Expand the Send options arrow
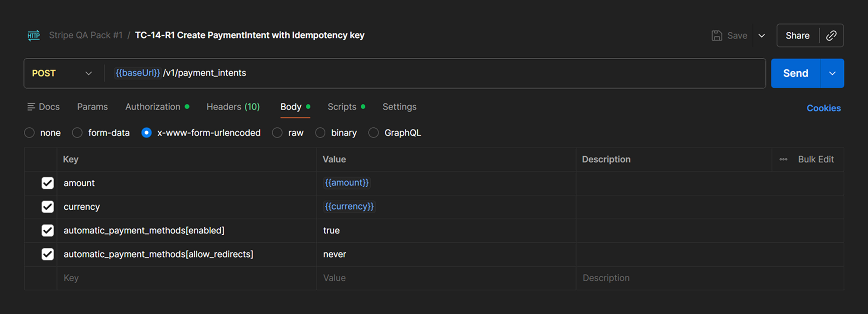 point(832,73)
